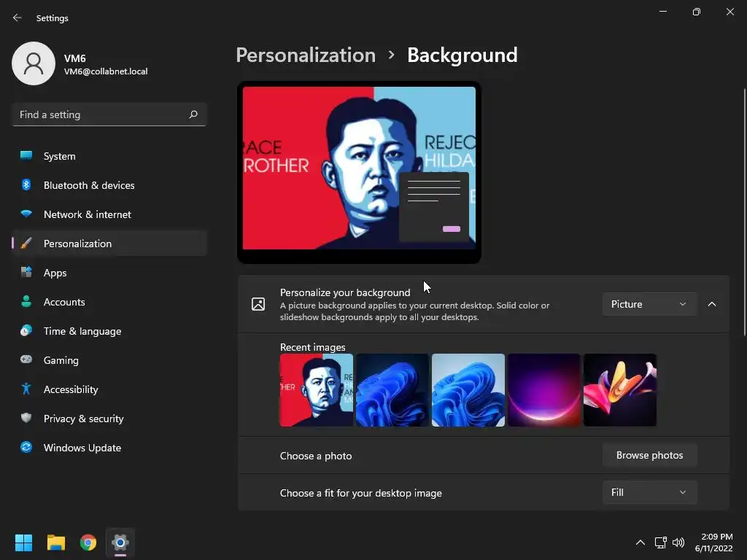747x560 pixels.
Task: Open the Time & language label
Action: (82, 331)
